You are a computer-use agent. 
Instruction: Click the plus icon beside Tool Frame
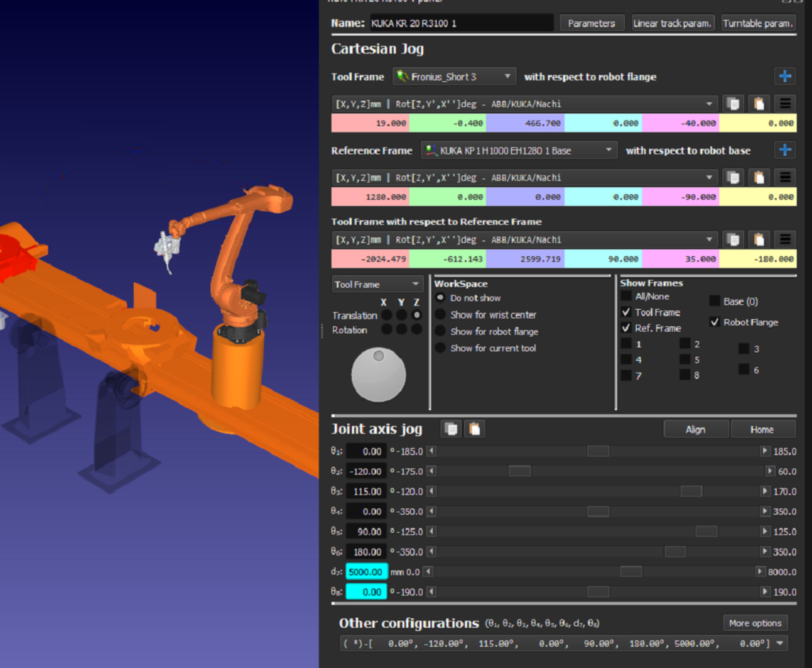click(x=785, y=77)
